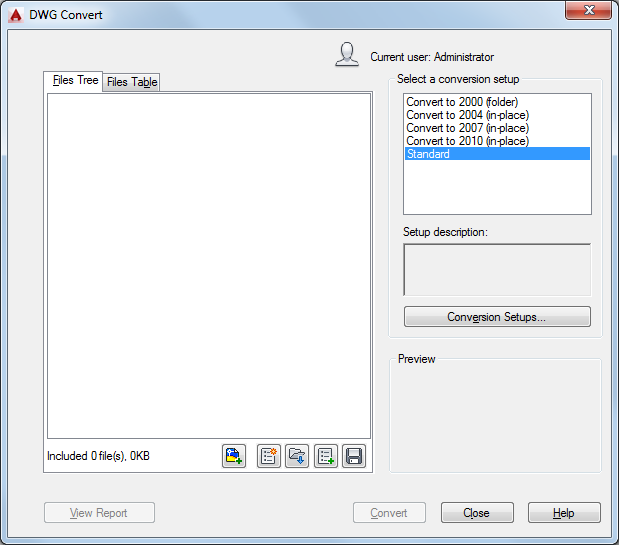Viewport: 619px width, 545px height.
Task: Switch to the Files Table tab
Action: click(132, 82)
